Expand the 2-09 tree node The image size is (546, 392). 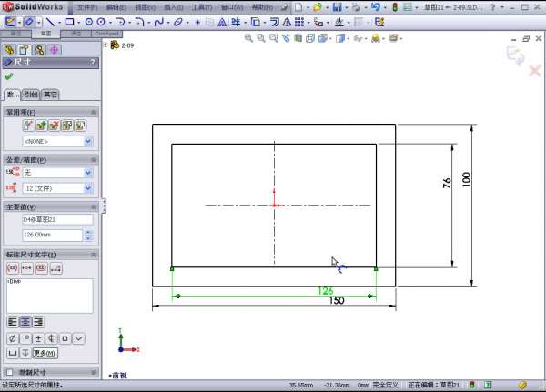pos(107,43)
